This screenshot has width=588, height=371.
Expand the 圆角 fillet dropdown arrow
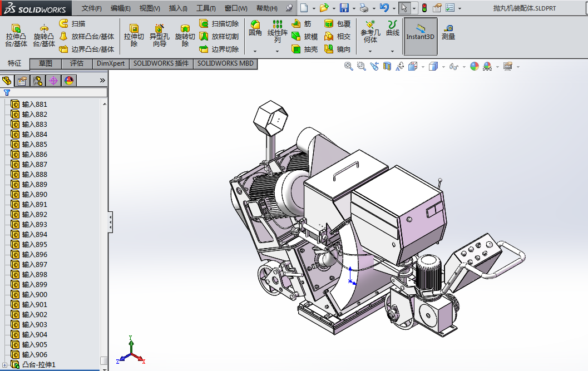[x=255, y=51]
